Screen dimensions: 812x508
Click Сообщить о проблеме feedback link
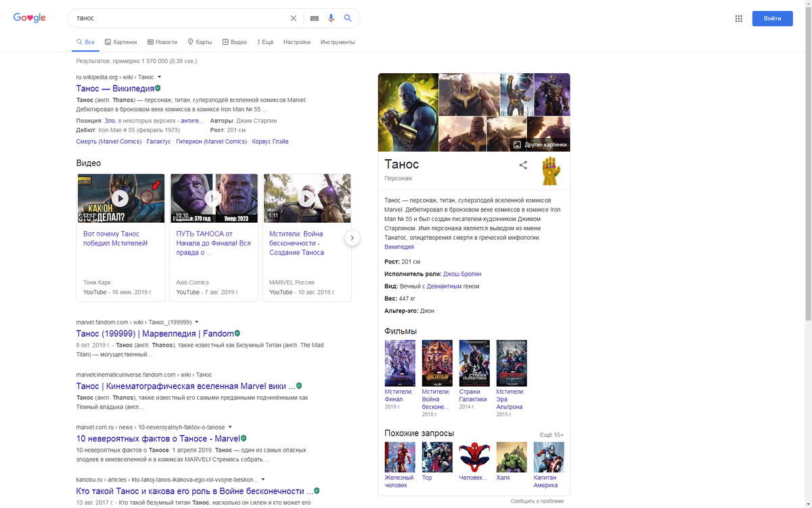pos(537,501)
